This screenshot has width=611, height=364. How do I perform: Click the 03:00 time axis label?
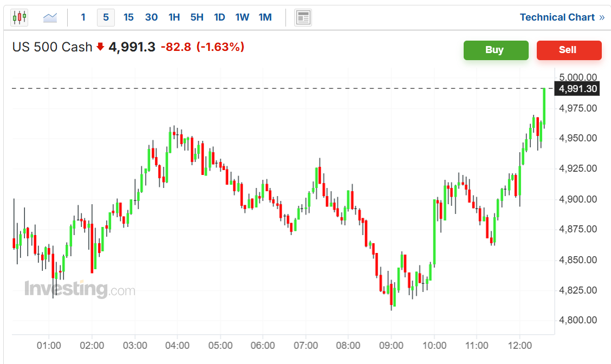135,346
